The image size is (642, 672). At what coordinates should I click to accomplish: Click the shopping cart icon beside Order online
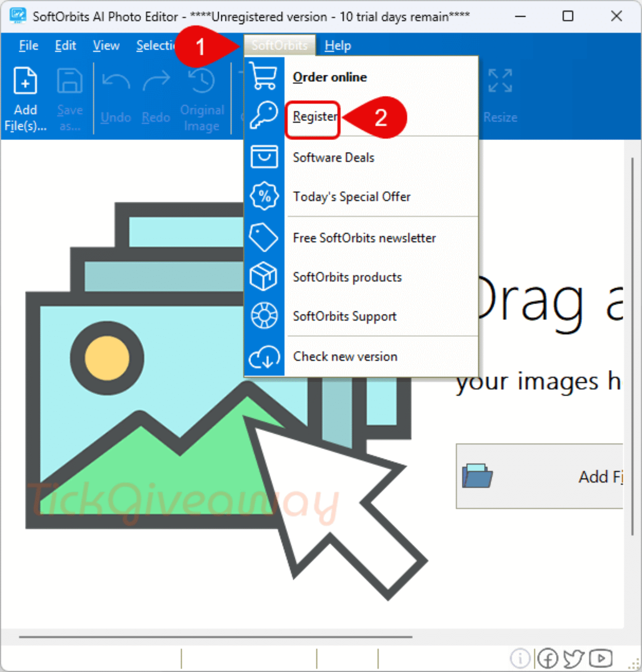(264, 76)
